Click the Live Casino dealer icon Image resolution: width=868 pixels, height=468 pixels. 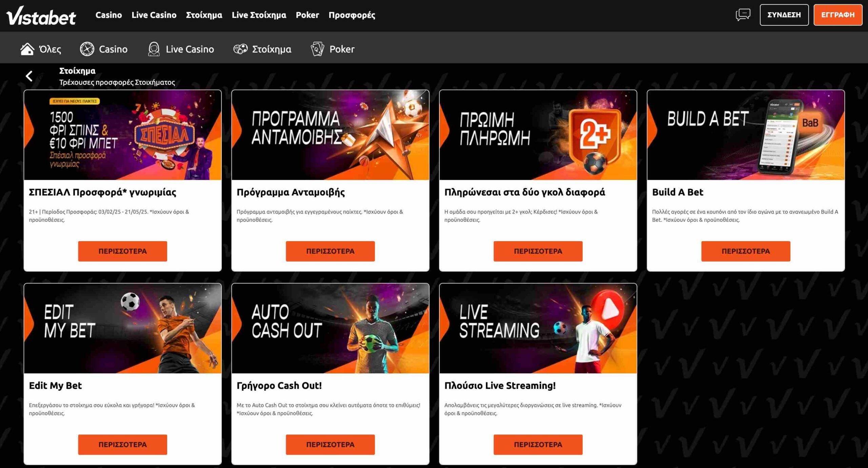pos(154,49)
